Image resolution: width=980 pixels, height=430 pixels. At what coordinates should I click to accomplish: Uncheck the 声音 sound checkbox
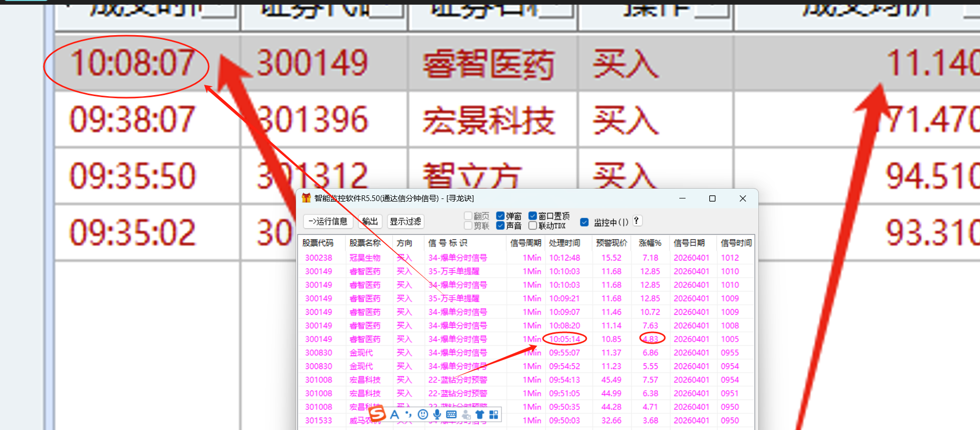(x=500, y=226)
